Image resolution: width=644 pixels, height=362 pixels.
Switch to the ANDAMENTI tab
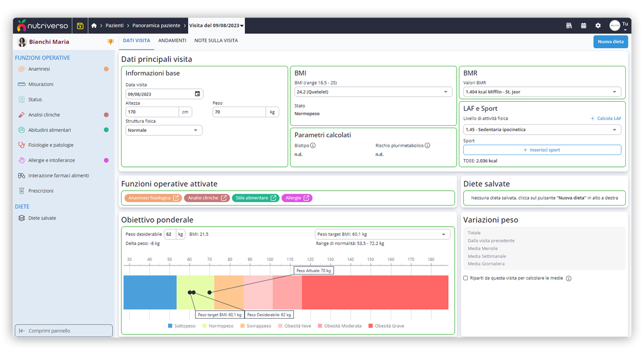pyautogui.click(x=172, y=41)
